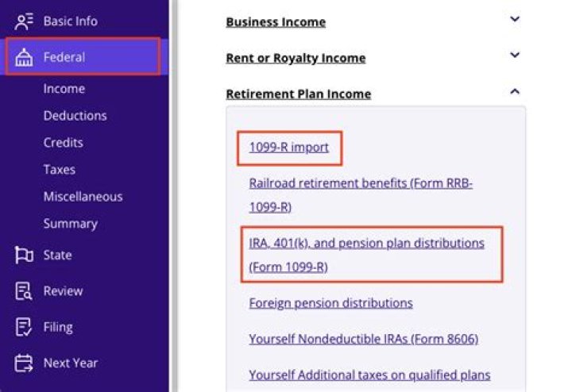Select IRA, 401(k), and pension distributions link
Screen dimensions: 572x392
[x=366, y=244]
